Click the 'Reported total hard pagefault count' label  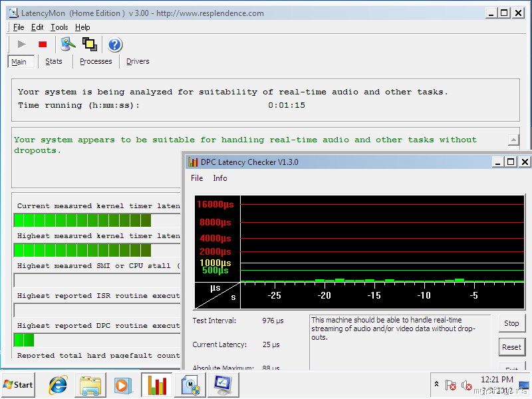[98, 355]
